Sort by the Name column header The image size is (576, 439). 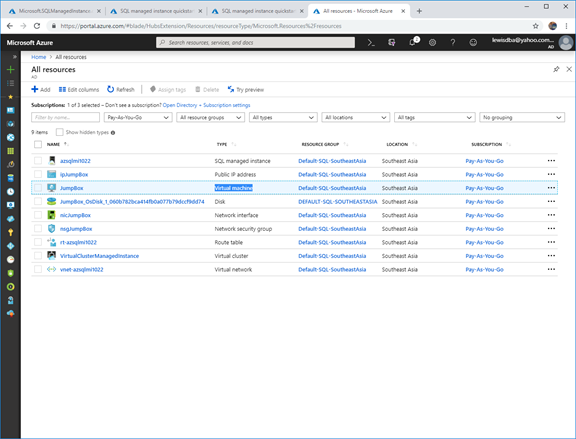click(53, 144)
